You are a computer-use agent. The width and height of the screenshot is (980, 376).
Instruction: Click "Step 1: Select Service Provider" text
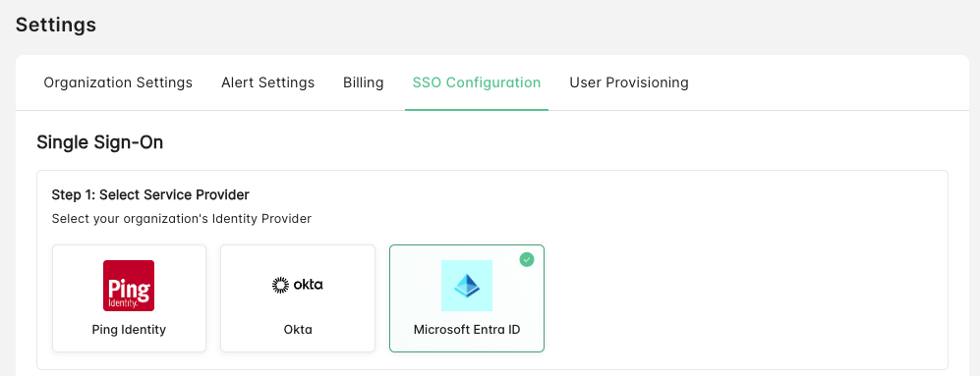(x=150, y=194)
